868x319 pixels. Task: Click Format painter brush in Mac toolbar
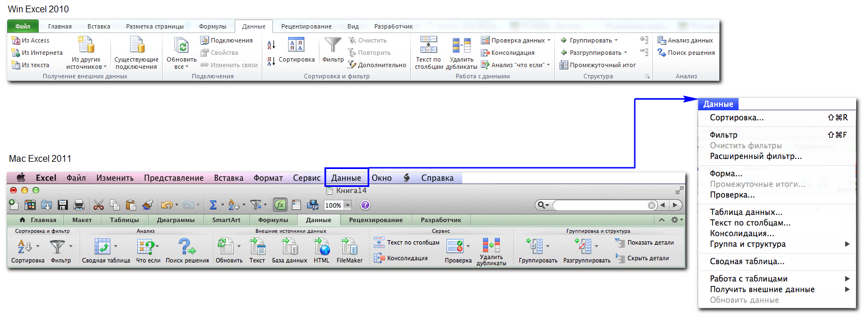point(147,205)
